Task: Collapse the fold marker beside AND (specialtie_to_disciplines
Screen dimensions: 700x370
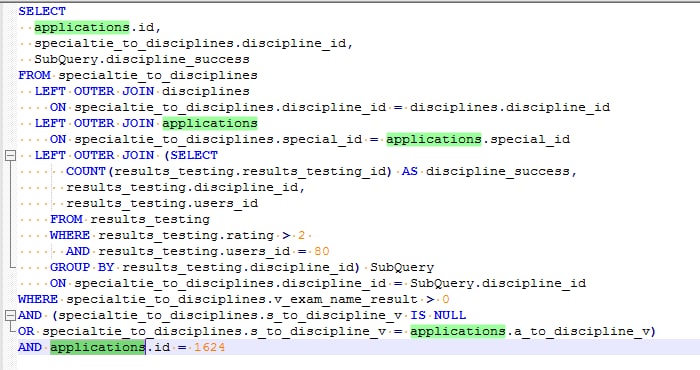Action: pos(10,316)
